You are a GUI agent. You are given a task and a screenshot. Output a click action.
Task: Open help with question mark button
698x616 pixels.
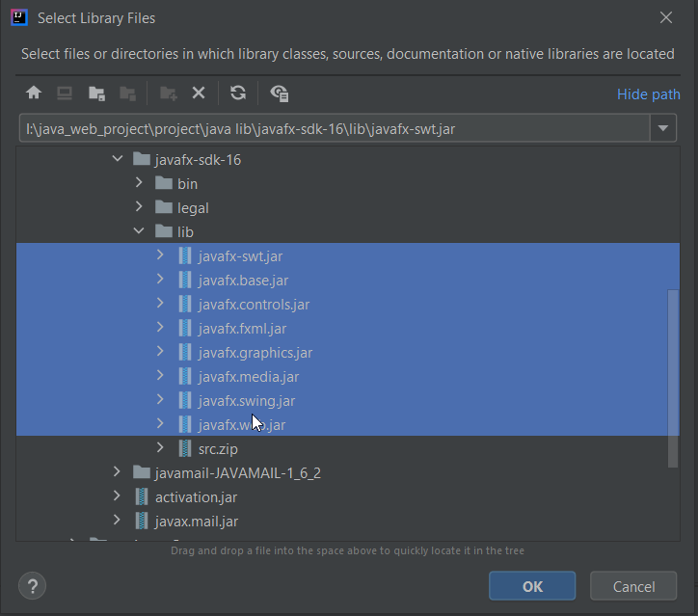pyautogui.click(x=32, y=586)
